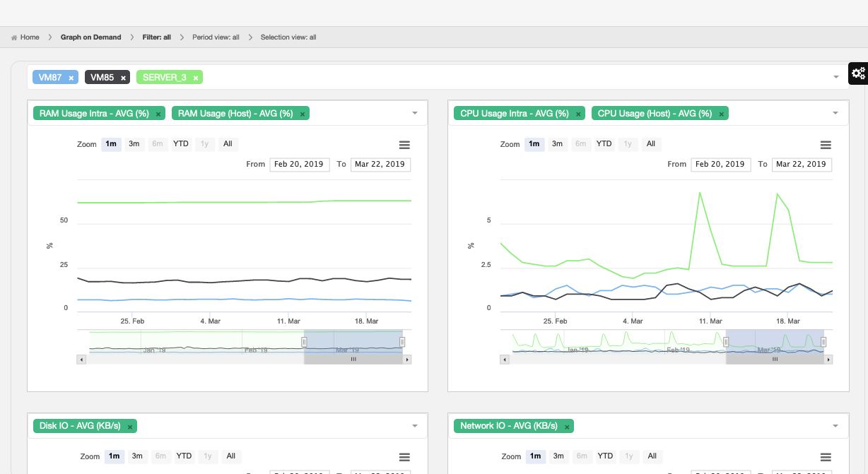Image resolution: width=868 pixels, height=474 pixels.
Task: Click CPU navigator right range handle
Action: (823, 342)
